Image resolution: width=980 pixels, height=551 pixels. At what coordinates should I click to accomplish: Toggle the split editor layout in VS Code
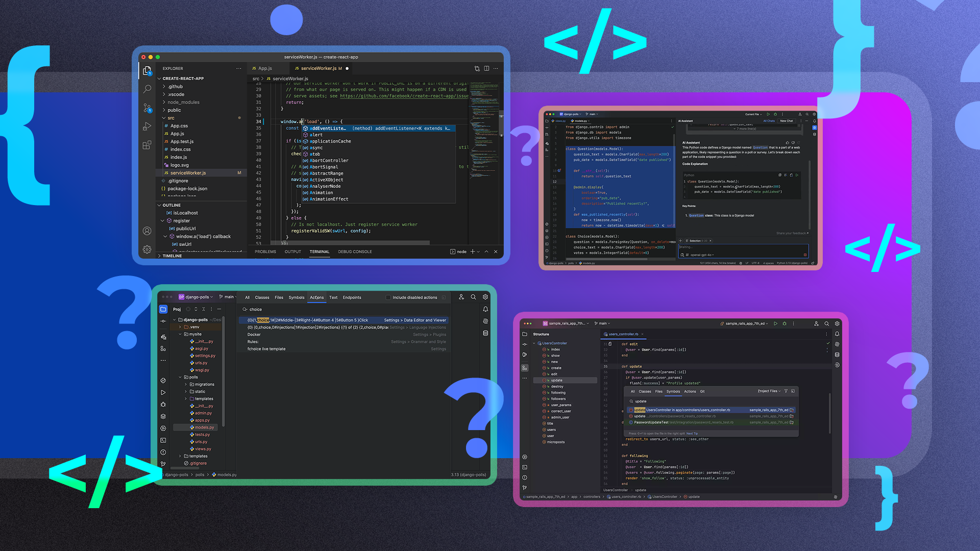coord(486,68)
